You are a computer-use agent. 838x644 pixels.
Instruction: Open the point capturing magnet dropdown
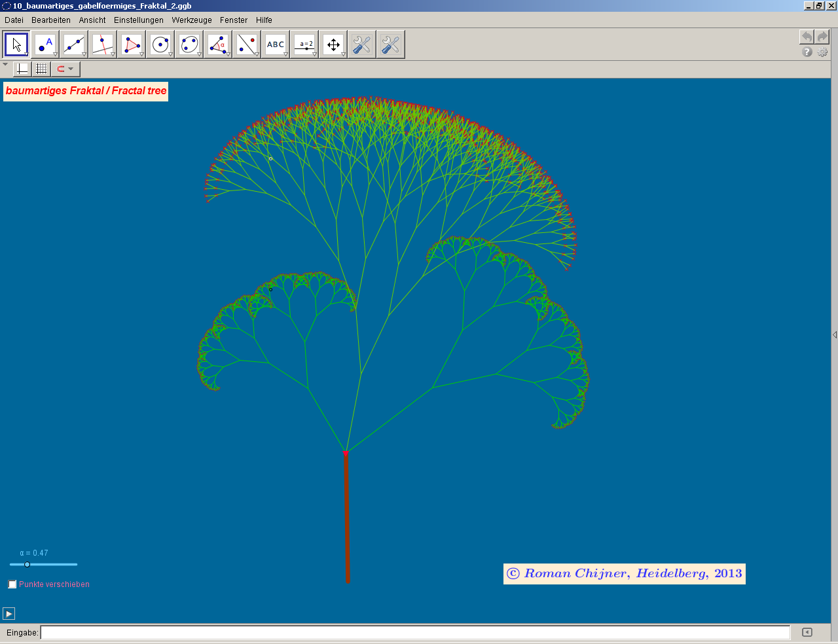[65, 69]
